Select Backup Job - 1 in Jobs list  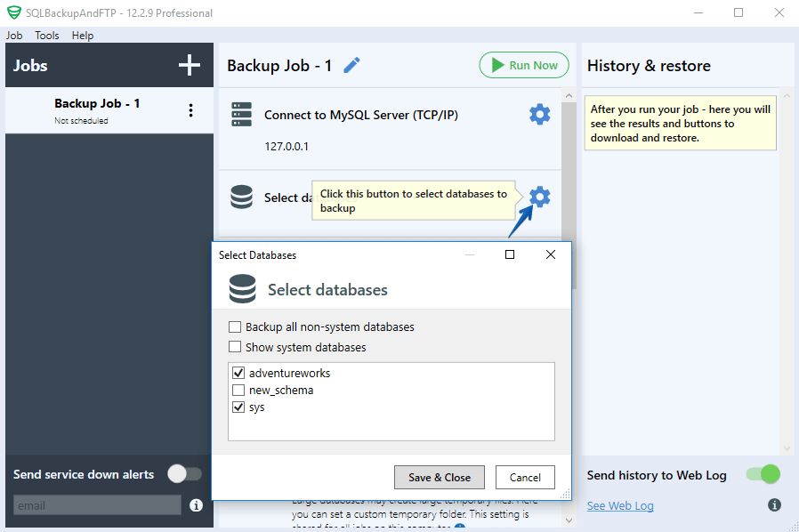pos(109,110)
